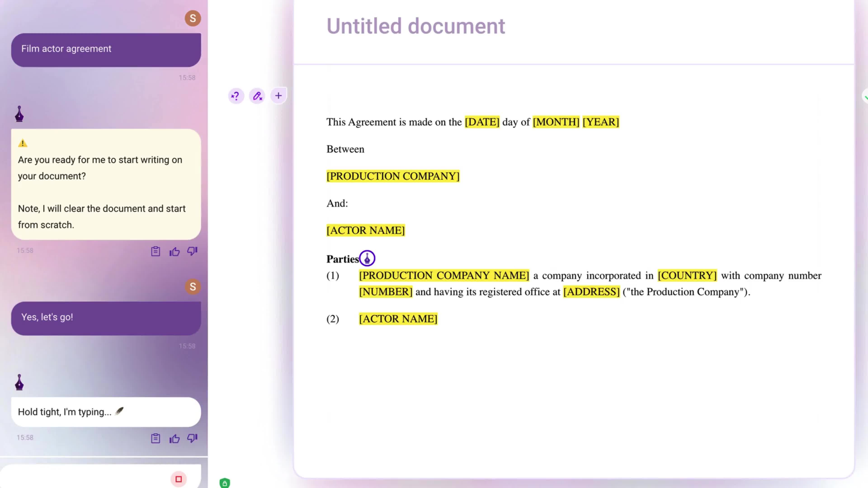Screen dimensions: 868x488
Task: Click the green check icon at the right edge
Action: [x=865, y=97]
